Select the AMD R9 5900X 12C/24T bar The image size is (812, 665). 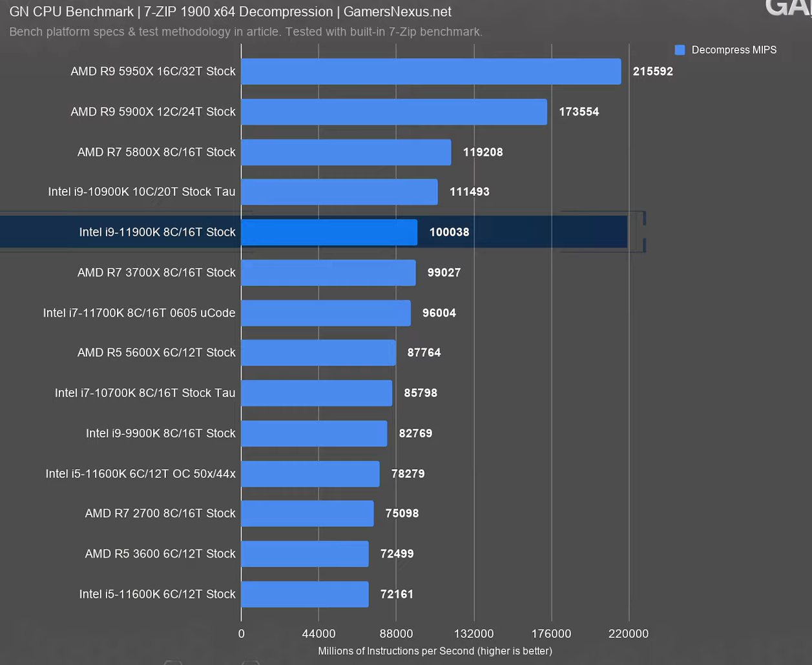tap(394, 112)
